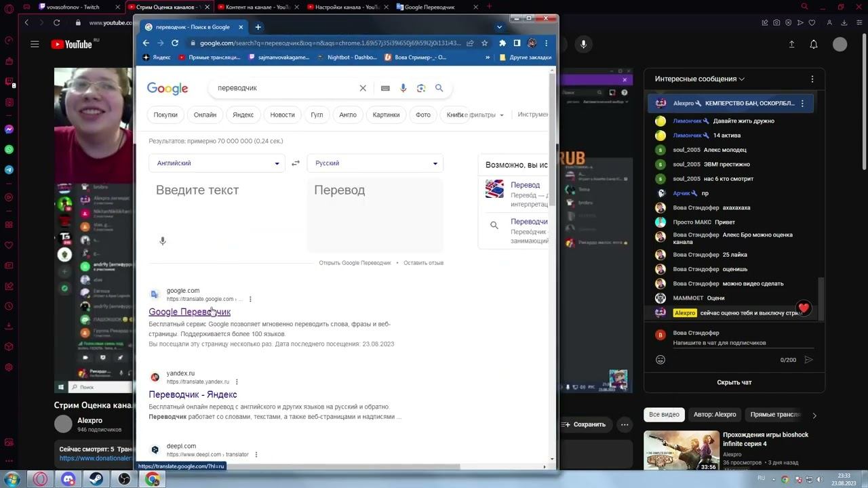Select the Автор: Alexpro video chip
The width and height of the screenshot is (868, 488).
pos(715,415)
